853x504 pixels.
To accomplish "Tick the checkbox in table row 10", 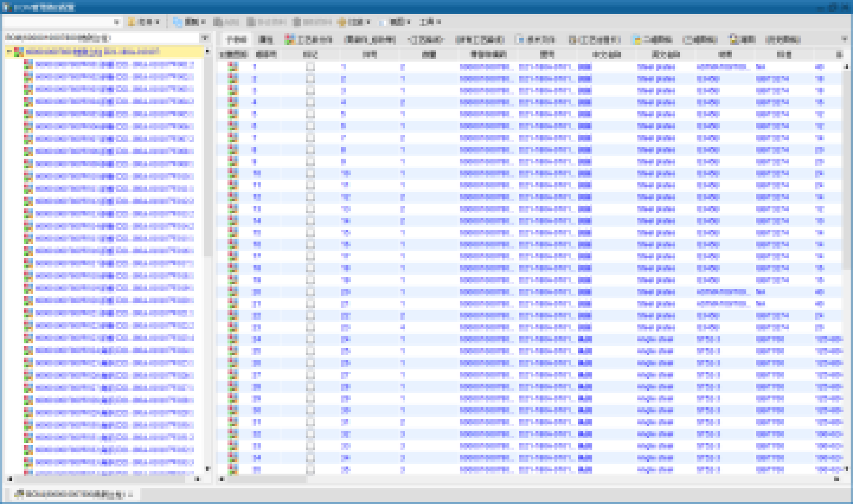I will coord(310,174).
